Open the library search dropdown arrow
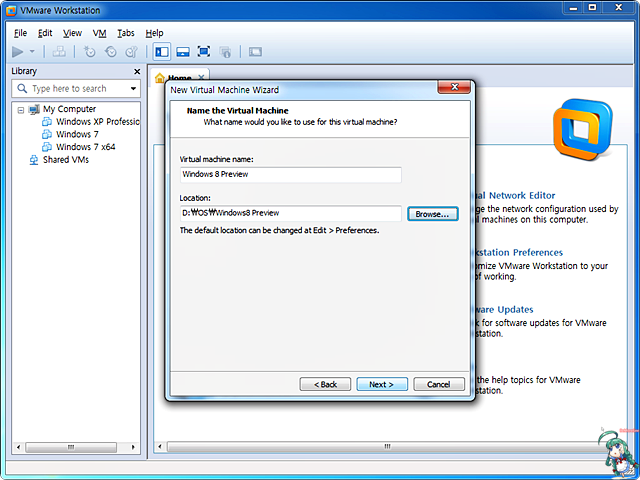Screen dimensions: 640x480 coord(133,89)
